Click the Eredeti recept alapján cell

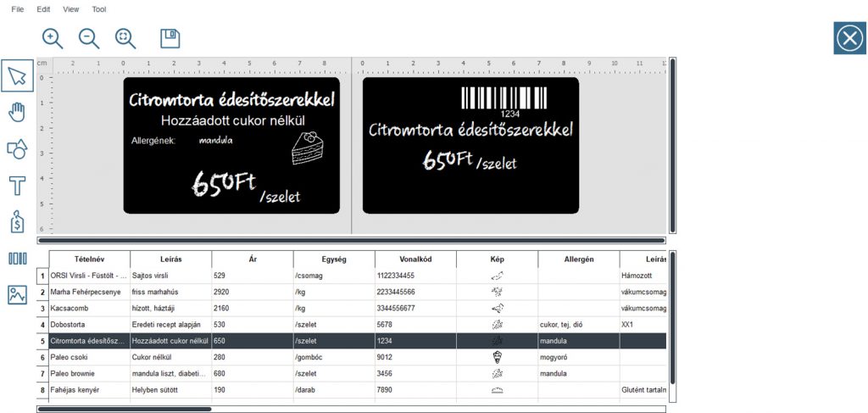[x=171, y=325]
